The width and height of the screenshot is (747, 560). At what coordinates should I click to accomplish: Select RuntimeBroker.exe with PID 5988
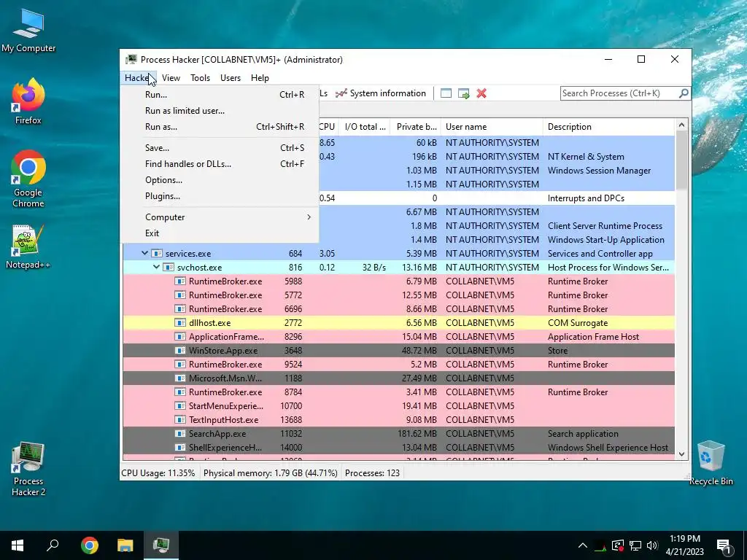tap(399, 281)
